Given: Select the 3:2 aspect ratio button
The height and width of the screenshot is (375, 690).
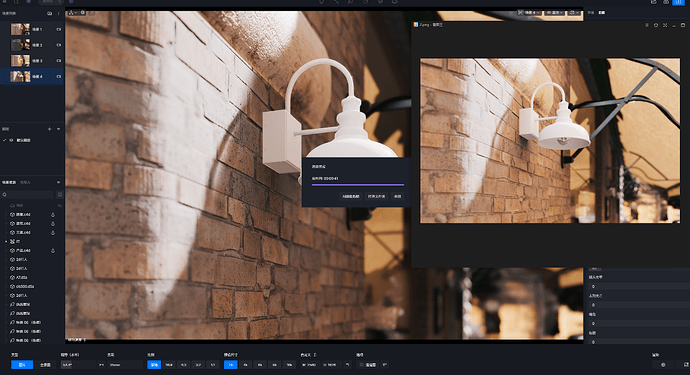Looking at the screenshot, I should (x=198, y=364).
